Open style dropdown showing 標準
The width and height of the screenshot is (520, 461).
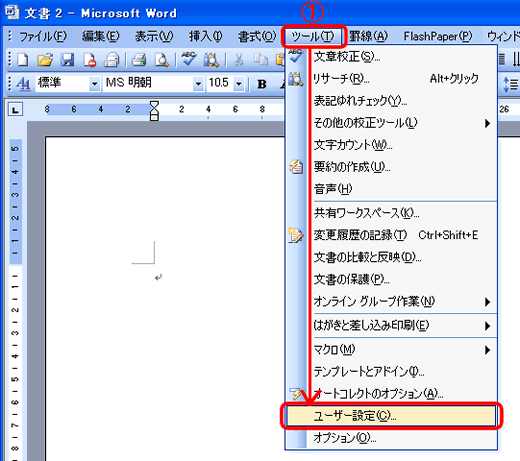point(94,84)
